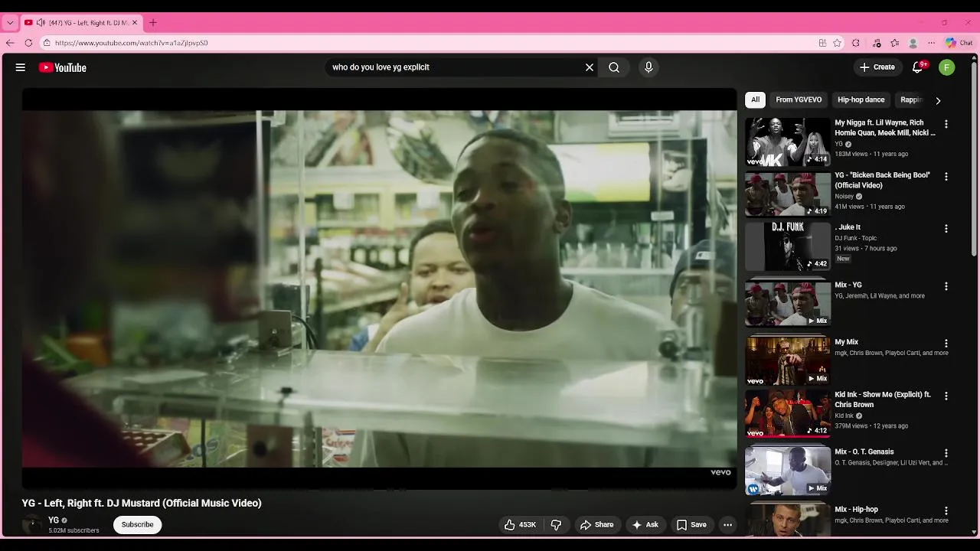Open browser profile icon
Image resolution: width=980 pixels, height=551 pixels.
[913, 43]
